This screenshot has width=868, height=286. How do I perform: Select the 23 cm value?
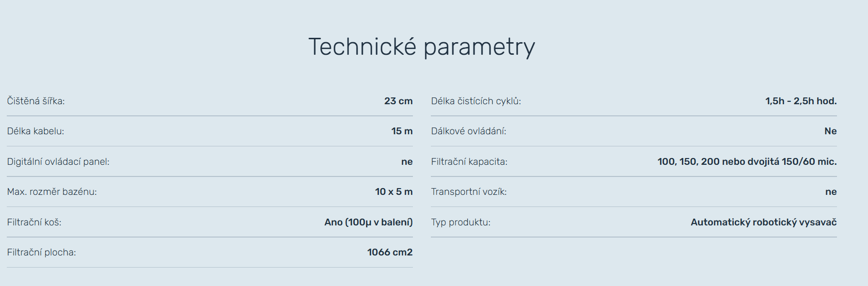398,101
